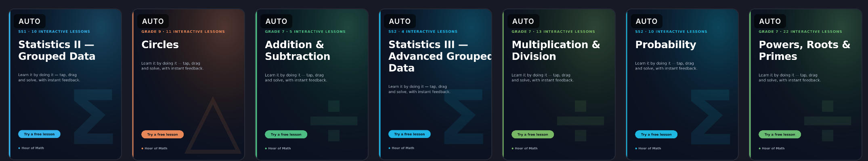Click the division symbol on Multiplication & Division card
Image resolution: width=868 pixels, height=161 pixels.
(581, 121)
